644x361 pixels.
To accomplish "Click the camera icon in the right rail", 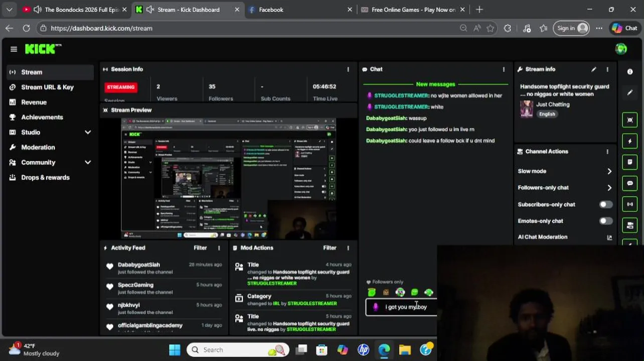I will click(630, 226).
